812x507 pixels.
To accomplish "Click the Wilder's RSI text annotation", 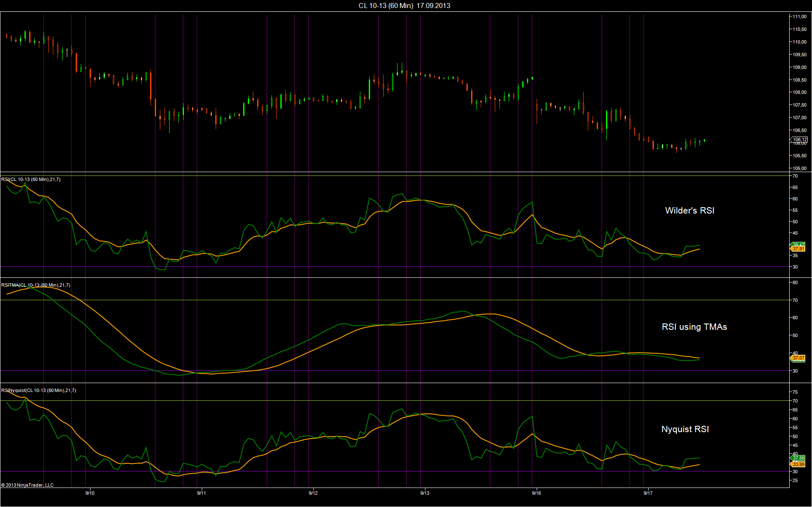I will coord(689,211).
